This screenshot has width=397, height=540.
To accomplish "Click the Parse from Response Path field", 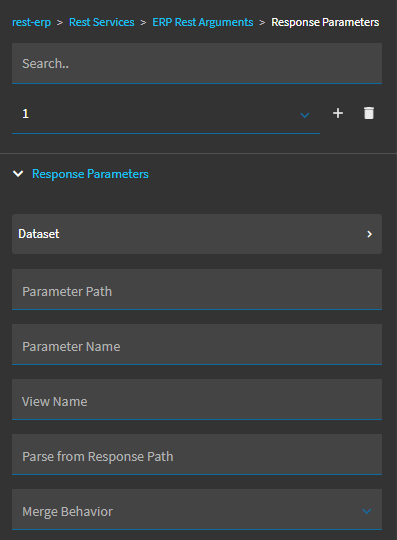I will [x=197, y=455].
